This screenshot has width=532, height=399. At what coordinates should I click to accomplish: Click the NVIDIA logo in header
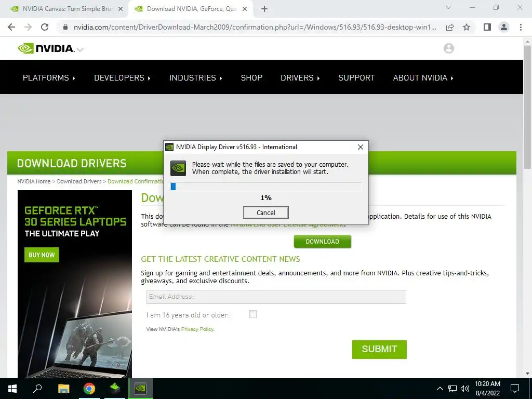click(46, 48)
